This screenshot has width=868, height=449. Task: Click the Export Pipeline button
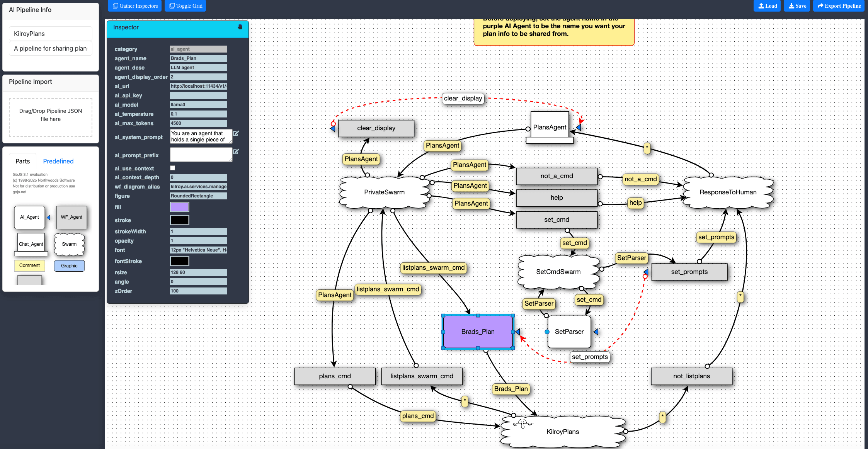tap(839, 6)
